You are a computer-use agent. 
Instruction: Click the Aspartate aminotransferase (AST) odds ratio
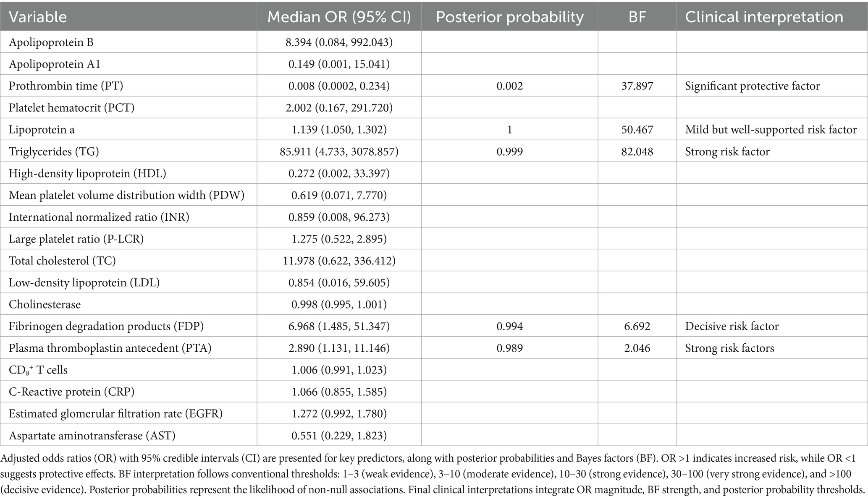pos(339,435)
